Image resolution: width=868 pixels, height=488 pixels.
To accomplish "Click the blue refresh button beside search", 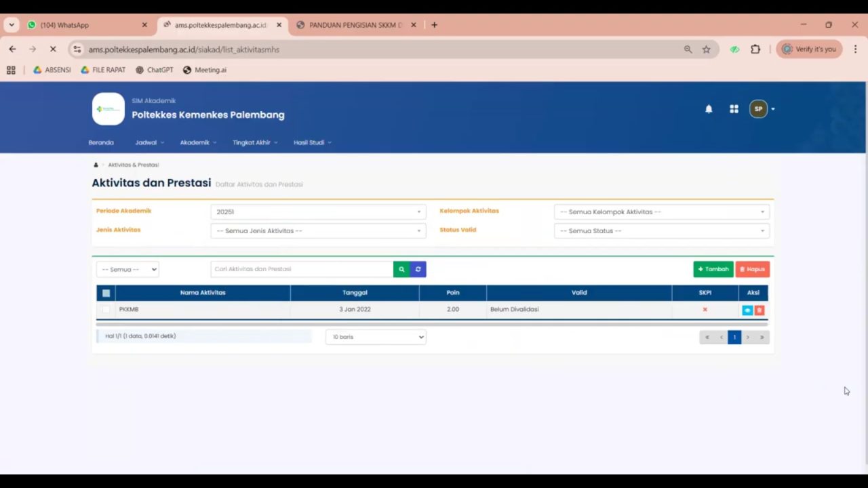I will [418, 269].
